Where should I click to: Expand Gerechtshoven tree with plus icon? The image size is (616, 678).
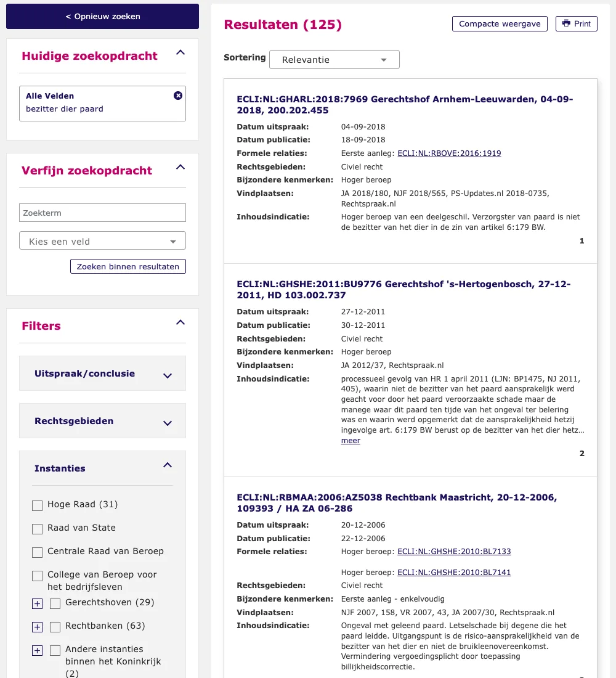pyautogui.click(x=37, y=603)
